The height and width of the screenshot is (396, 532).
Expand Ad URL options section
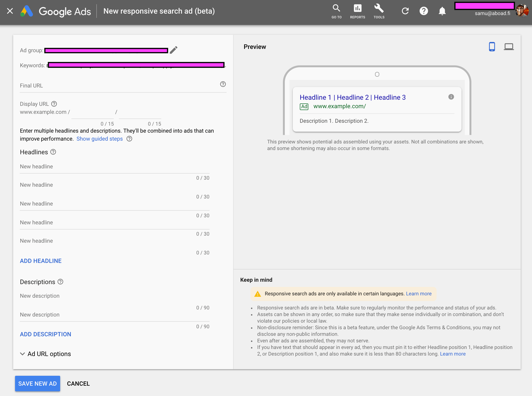pyautogui.click(x=46, y=354)
